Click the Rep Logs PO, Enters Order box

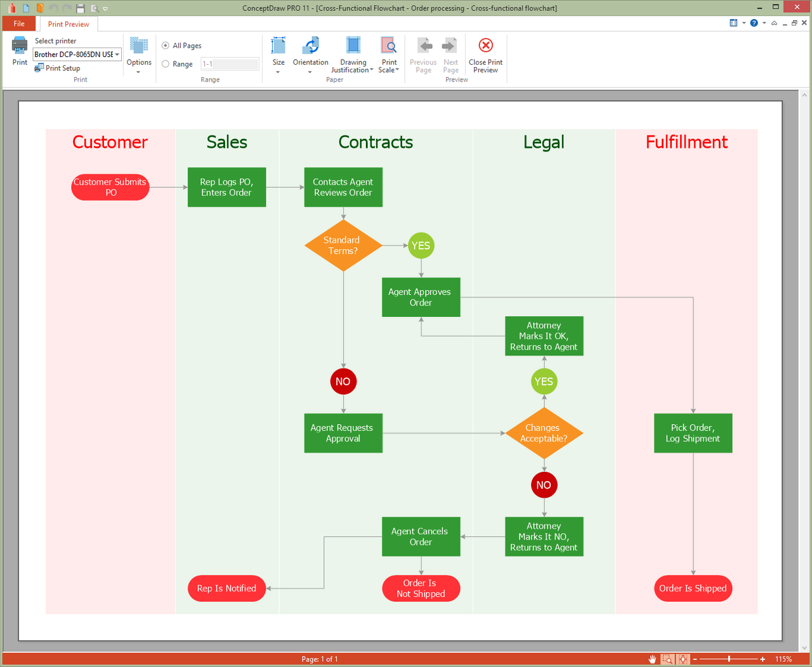(x=226, y=187)
